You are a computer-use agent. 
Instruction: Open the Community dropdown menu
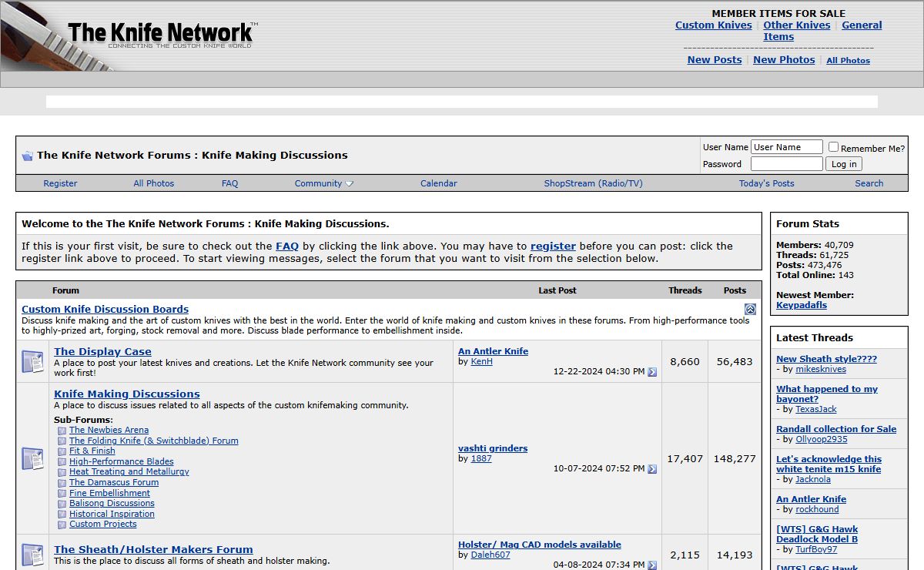324,183
